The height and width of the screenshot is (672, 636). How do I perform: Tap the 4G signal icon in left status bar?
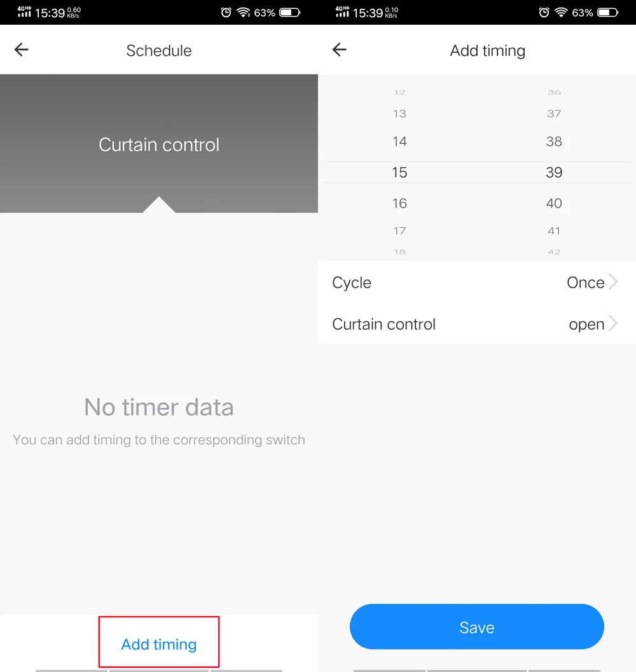24,11
